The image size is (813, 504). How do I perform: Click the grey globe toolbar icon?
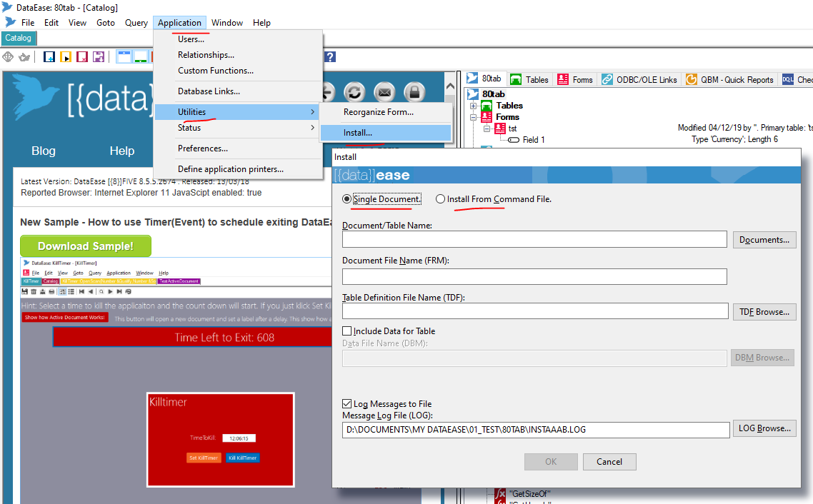[x=8, y=57]
